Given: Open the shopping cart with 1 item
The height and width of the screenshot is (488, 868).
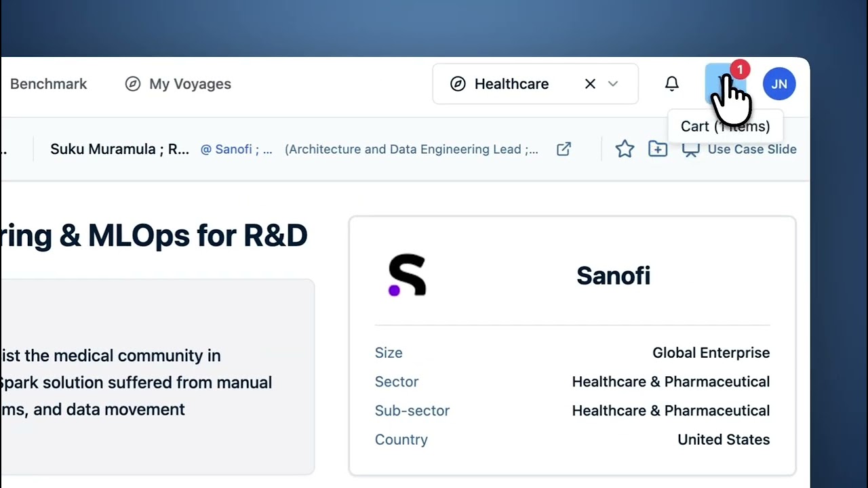Looking at the screenshot, I should coord(726,84).
